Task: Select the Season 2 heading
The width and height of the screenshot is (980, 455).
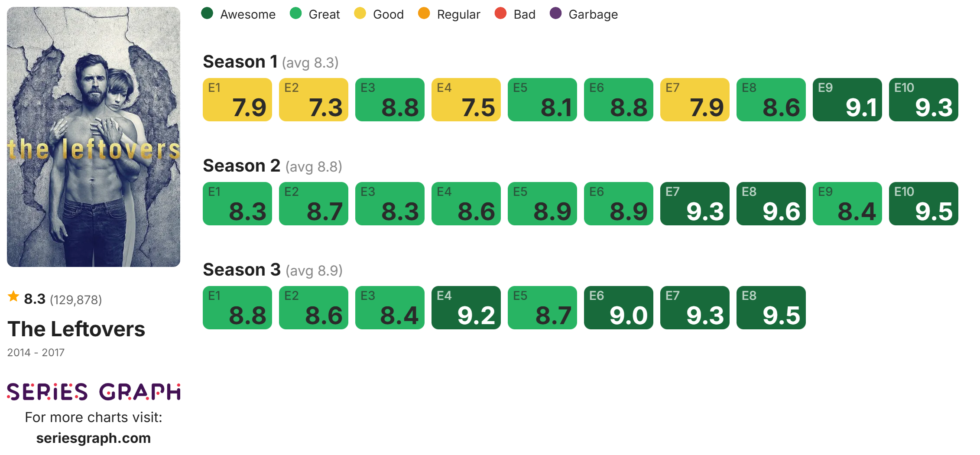Action: (x=242, y=166)
